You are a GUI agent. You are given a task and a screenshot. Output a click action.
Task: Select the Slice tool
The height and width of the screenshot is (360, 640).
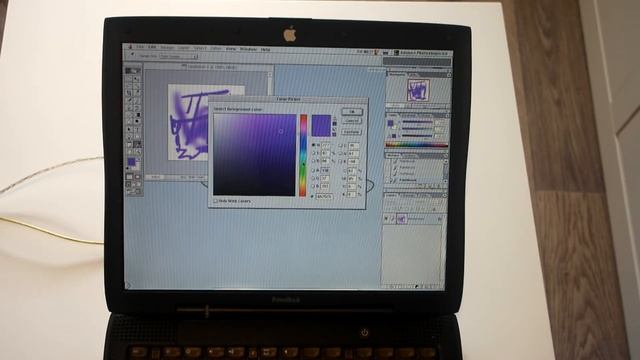(137, 93)
